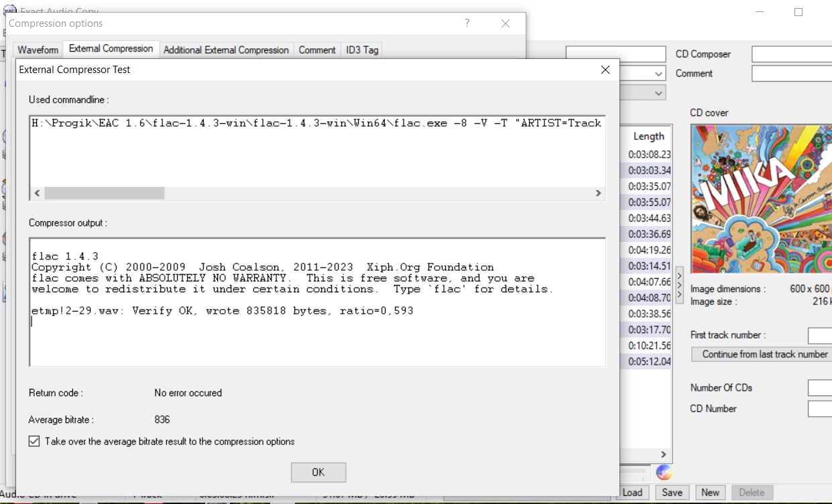Image resolution: width=832 pixels, height=504 pixels.
Task: Select track with length 0:04:19.26
Action: click(x=649, y=250)
